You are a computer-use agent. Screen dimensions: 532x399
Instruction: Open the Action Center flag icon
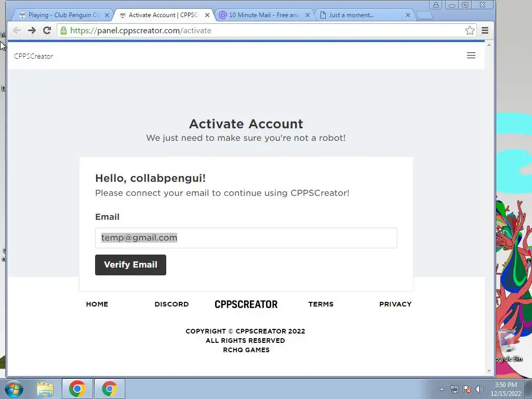[x=467, y=389]
